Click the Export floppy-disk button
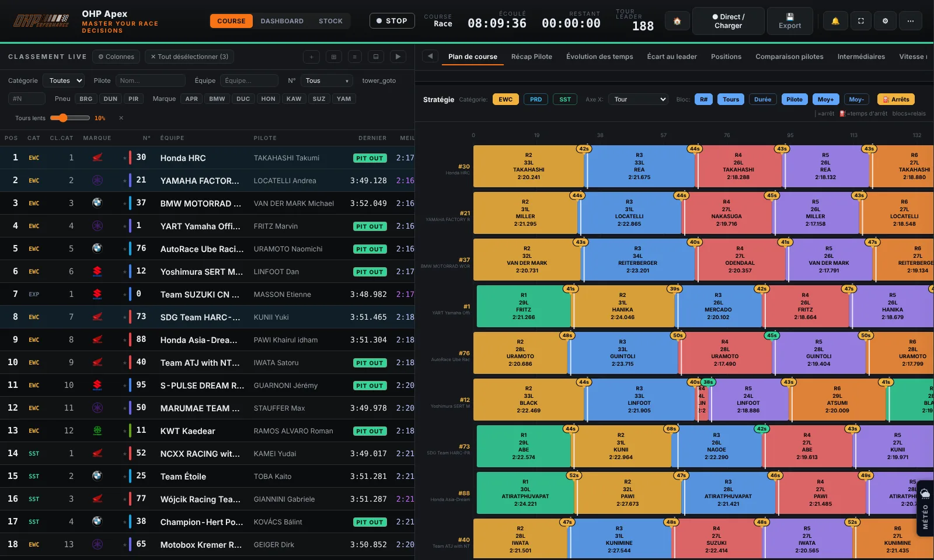Screen dimensions: 934x560 coord(790,21)
